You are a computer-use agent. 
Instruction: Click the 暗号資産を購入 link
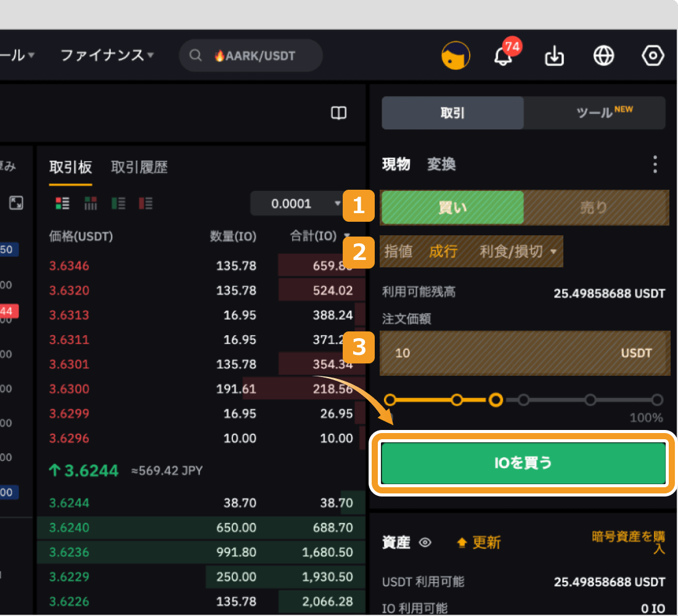tap(628, 542)
